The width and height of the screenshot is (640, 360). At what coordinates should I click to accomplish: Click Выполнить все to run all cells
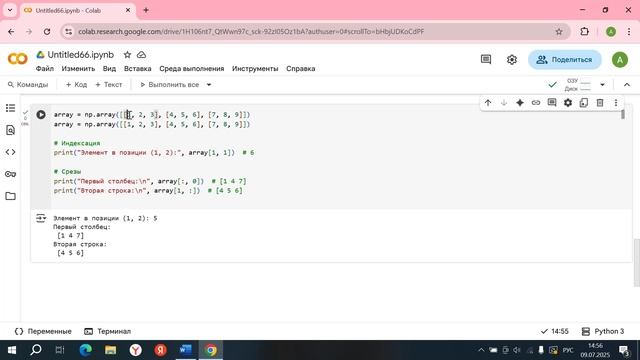pos(170,84)
